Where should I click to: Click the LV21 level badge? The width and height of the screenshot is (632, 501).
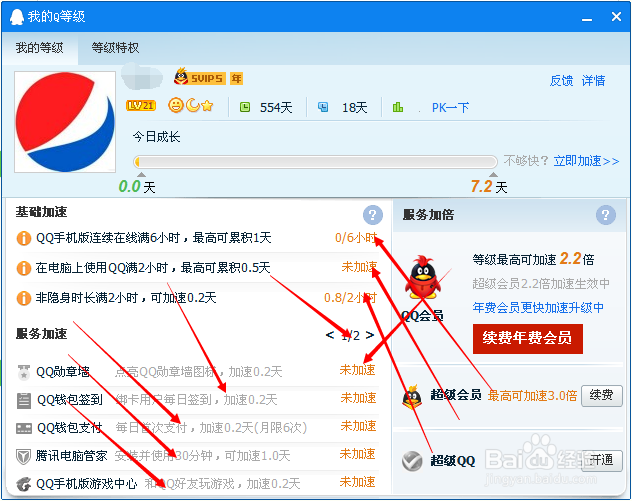point(141,106)
